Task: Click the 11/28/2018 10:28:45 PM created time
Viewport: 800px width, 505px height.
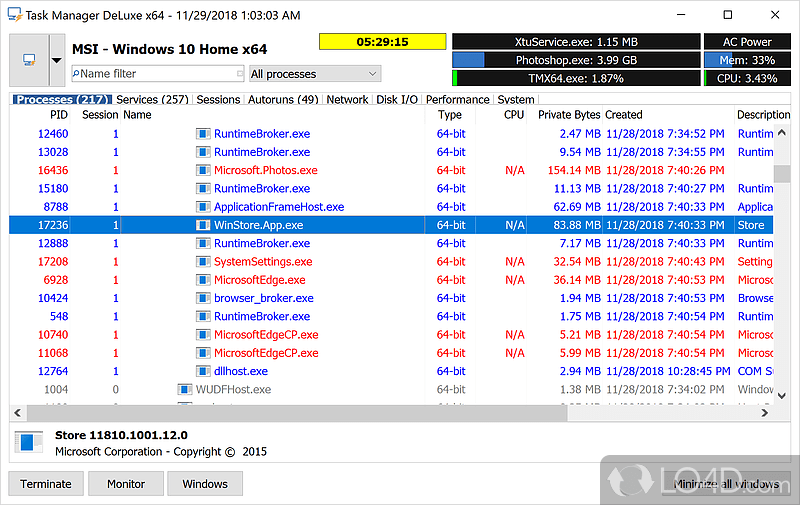Action: pos(668,371)
